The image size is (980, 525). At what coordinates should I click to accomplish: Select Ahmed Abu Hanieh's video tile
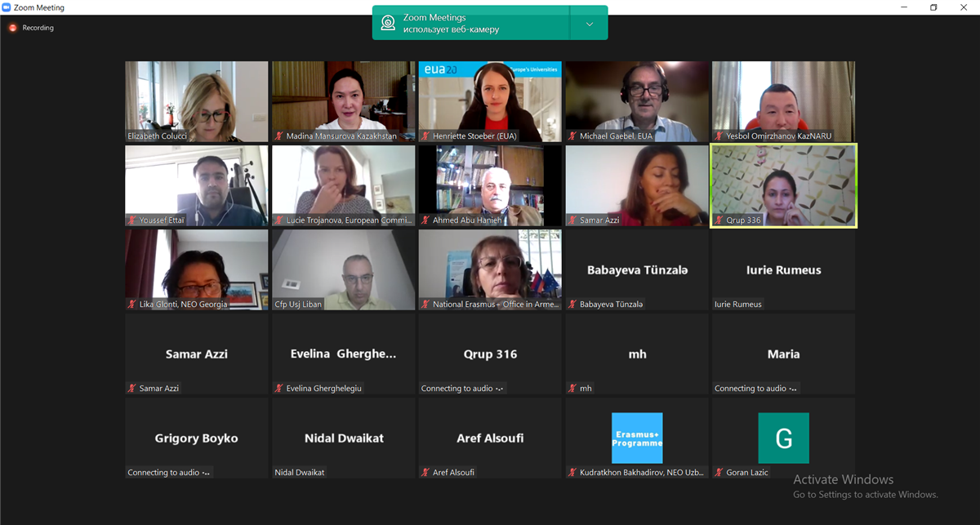pyautogui.click(x=490, y=185)
